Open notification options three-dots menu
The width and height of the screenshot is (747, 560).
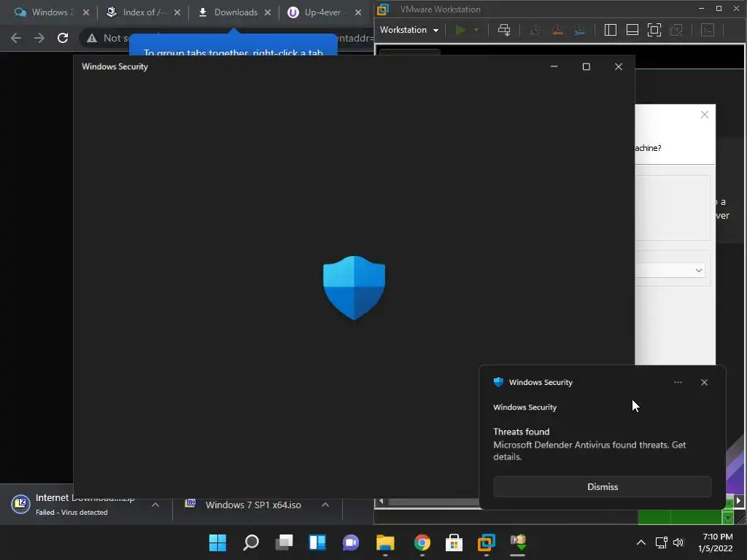(678, 382)
